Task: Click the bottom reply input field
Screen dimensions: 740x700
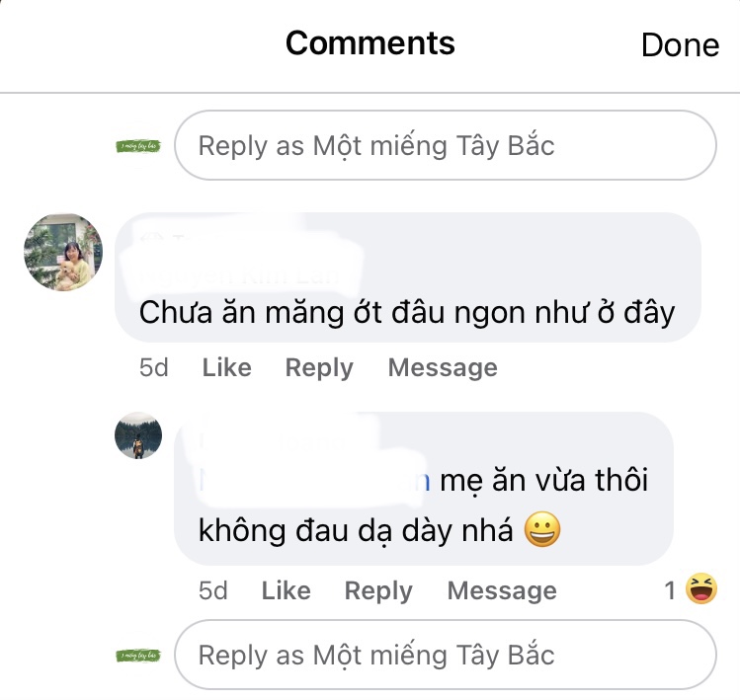Action: point(445,655)
